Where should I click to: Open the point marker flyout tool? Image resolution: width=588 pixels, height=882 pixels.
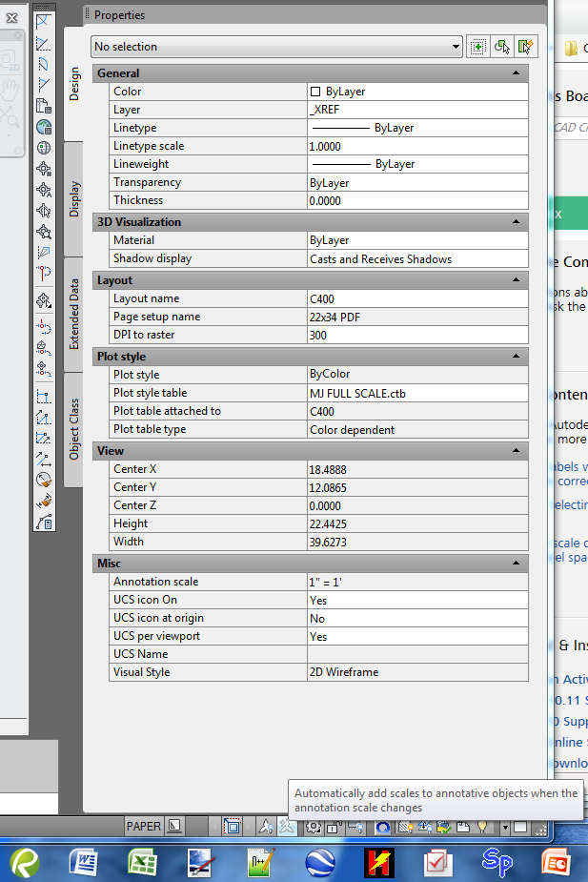[44, 301]
